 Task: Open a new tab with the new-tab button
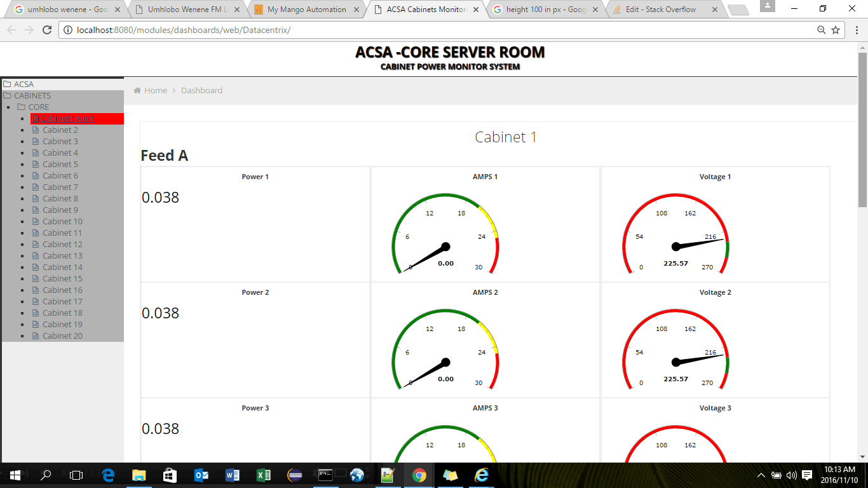pos(738,10)
